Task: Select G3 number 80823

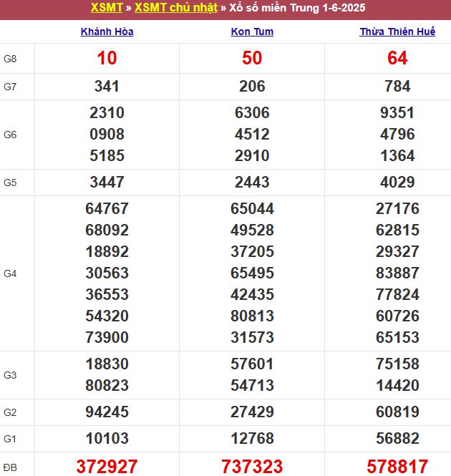Action: tap(107, 386)
